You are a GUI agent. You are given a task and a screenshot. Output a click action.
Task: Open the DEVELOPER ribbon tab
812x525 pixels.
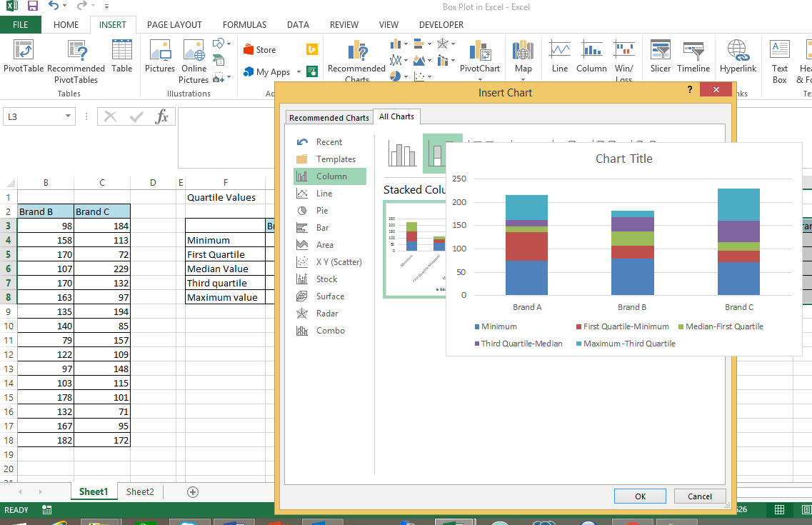tap(441, 24)
